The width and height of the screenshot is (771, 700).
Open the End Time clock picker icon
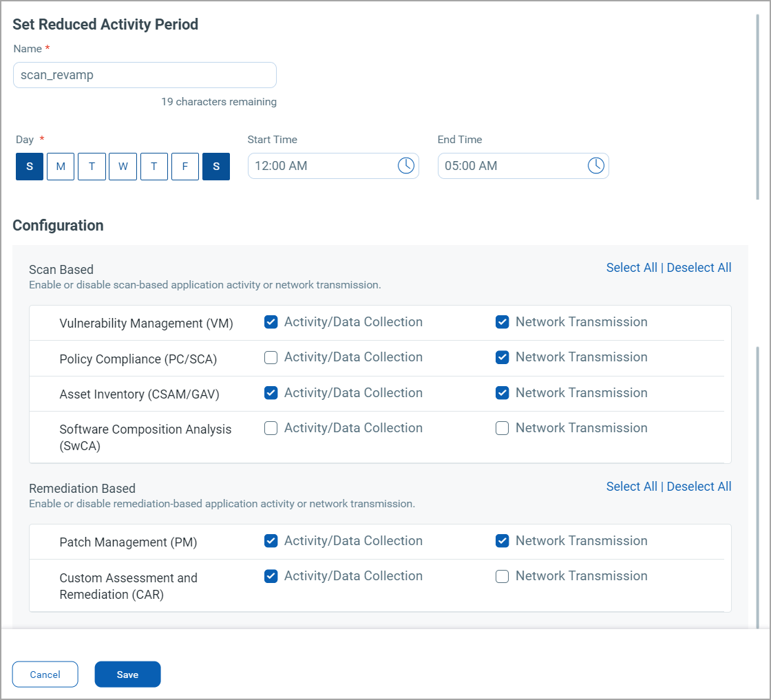[x=595, y=165]
